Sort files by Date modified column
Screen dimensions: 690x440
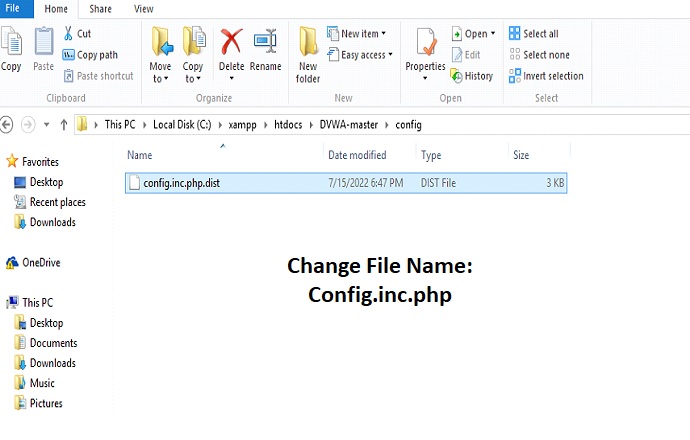pyautogui.click(x=357, y=155)
